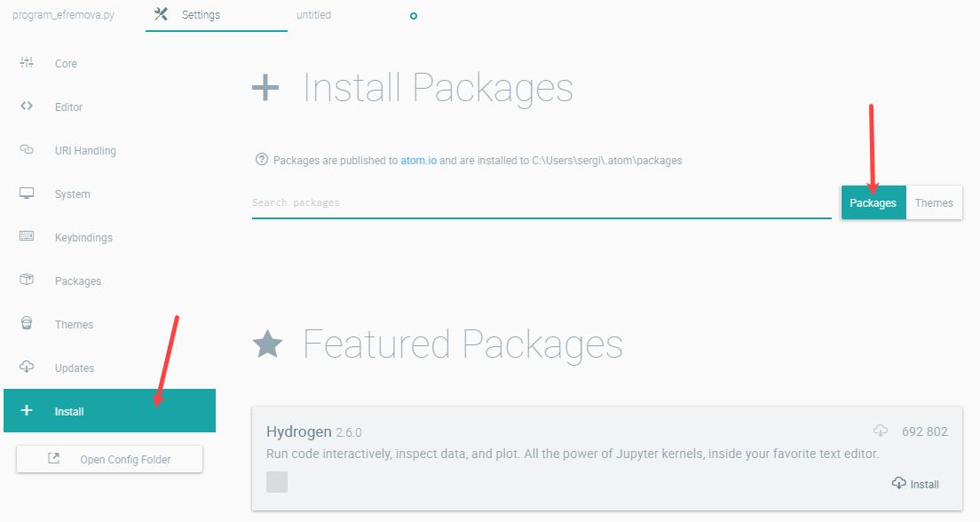This screenshot has width=980, height=522.
Task: Click the Editor code brackets icon
Action: click(x=27, y=107)
